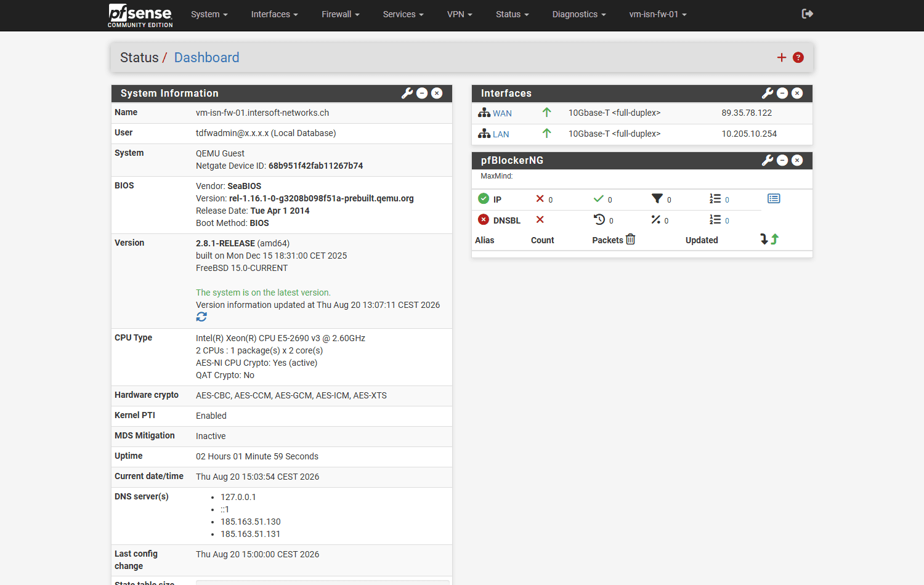This screenshot has height=585, width=924.
Task: Click the green check status icon beside IP
Action: coord(484,198)
